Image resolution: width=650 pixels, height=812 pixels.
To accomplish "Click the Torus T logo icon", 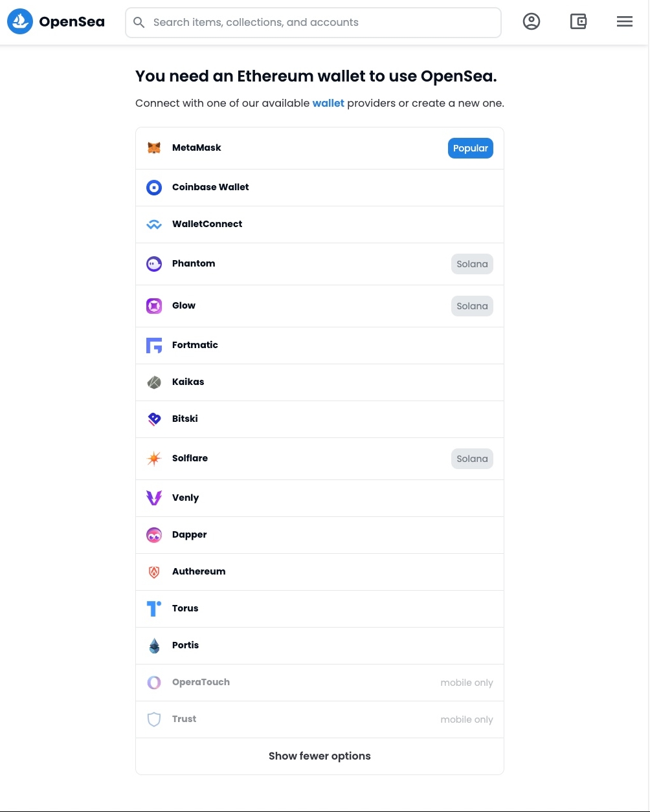I will (154, 609).
